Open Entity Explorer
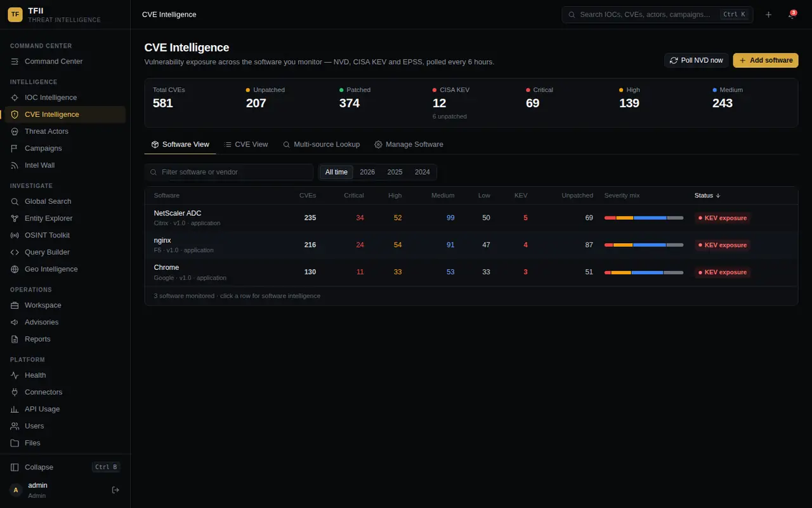812x508 pixels. [65, 218]
